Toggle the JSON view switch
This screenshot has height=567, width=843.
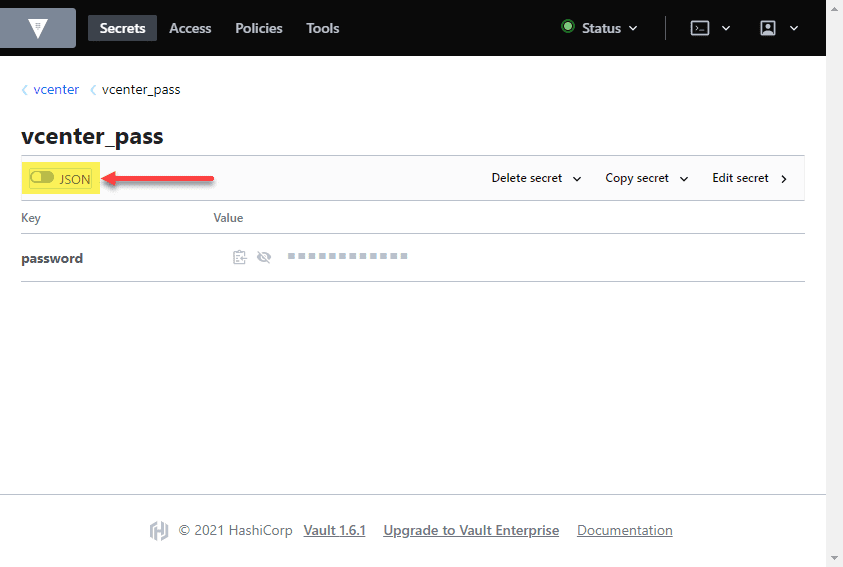(x=42, y=177)
